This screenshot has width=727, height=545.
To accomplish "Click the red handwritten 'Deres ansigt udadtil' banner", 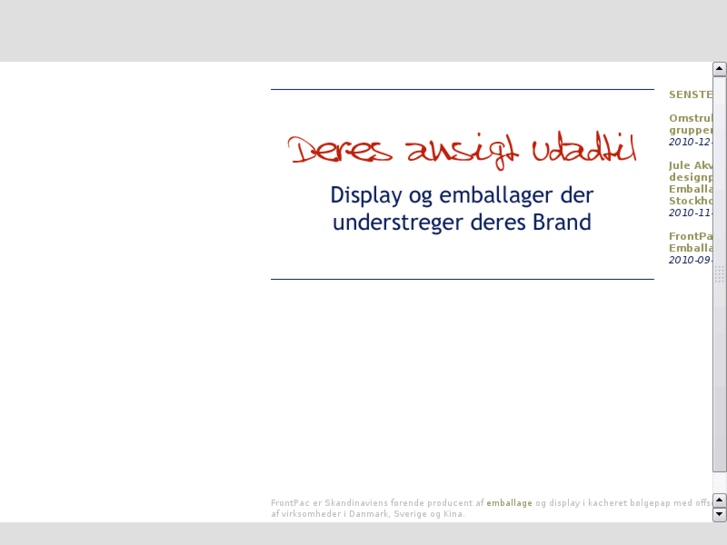I will pyautogui.click(x=462, y=150).
